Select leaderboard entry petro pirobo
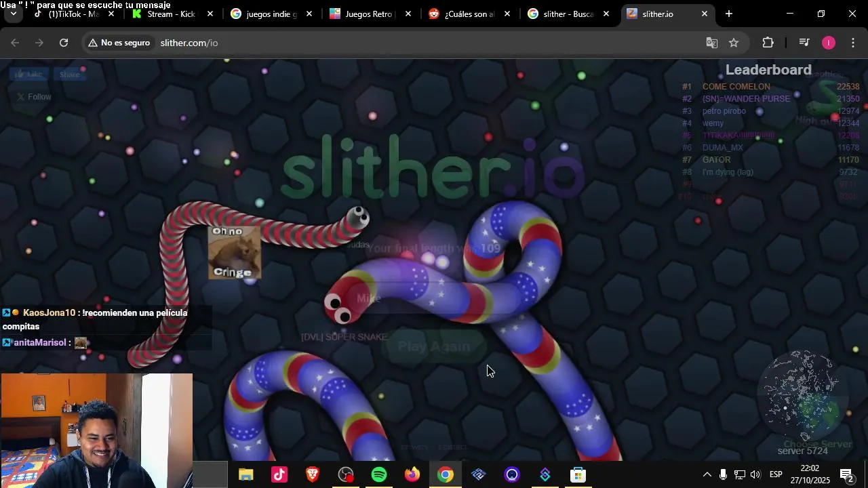Viewport: 868px width, 488px height. coord(771,111)
